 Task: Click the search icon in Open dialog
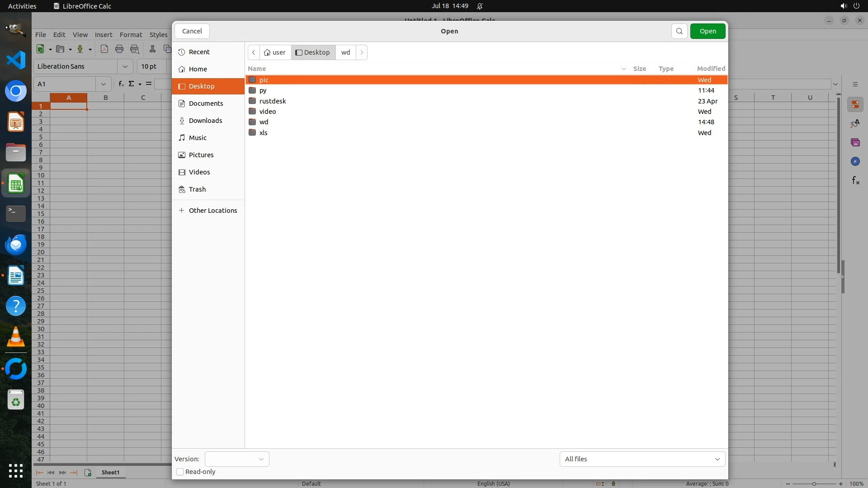[x=679, y=31]
